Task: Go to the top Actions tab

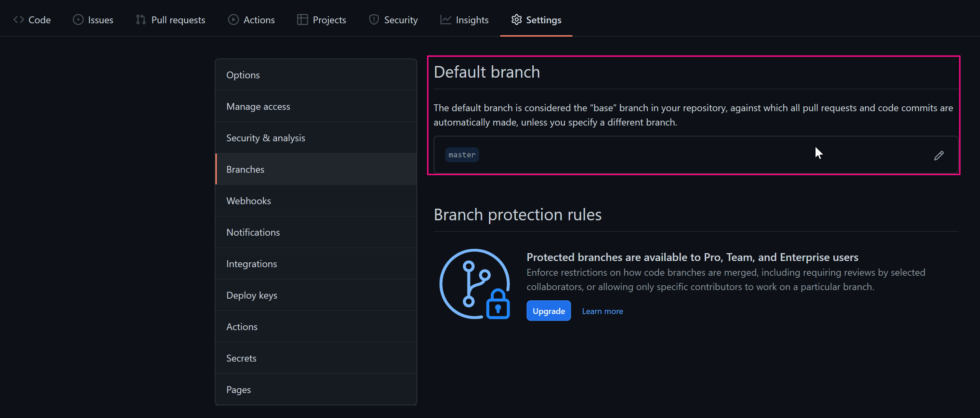Action: click(251, 20)
